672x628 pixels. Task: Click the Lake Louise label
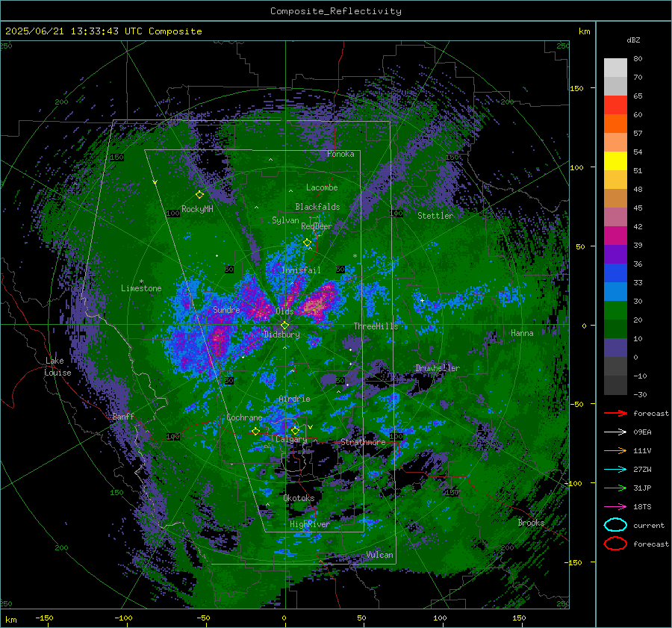(57, 367)
